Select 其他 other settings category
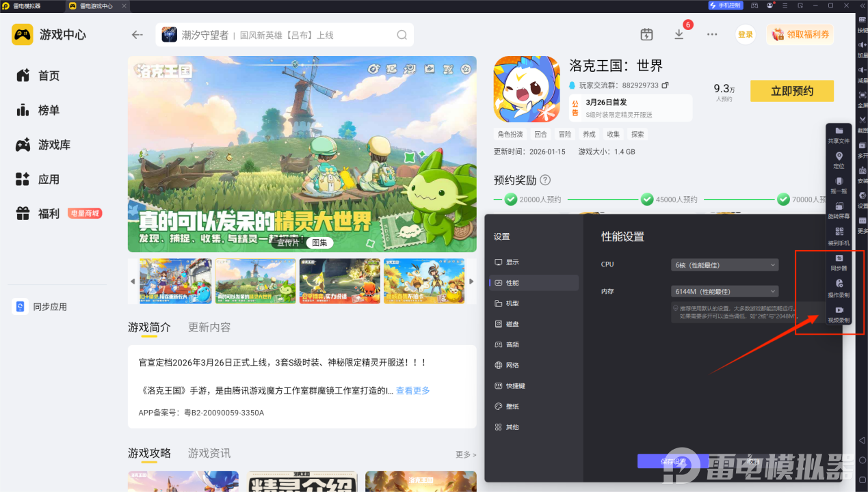This screenshot has width=868, height=492. click(534, 426)
